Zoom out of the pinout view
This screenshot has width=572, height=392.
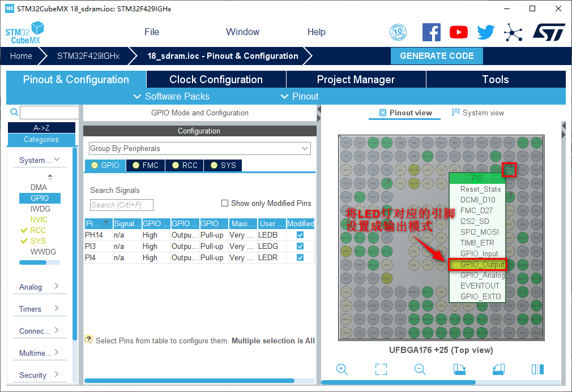tap(420, 369)
